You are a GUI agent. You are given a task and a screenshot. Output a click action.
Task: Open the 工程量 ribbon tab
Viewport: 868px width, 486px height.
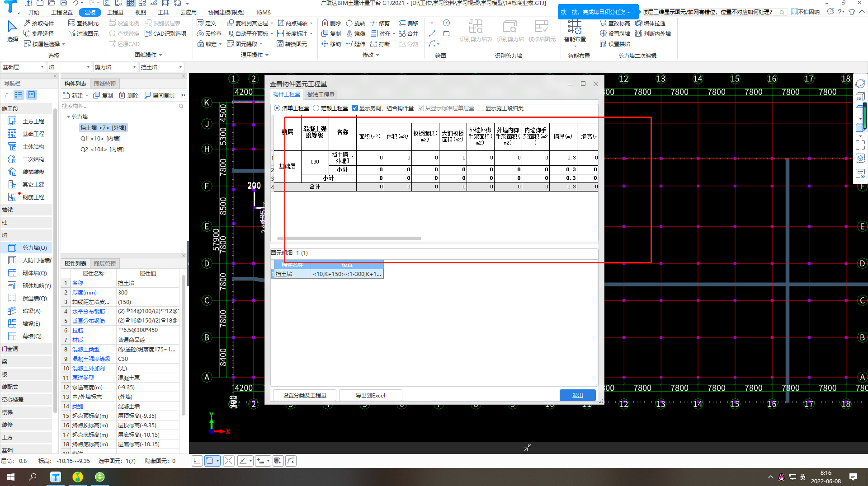pyautogui.click(x=115, y=12)
